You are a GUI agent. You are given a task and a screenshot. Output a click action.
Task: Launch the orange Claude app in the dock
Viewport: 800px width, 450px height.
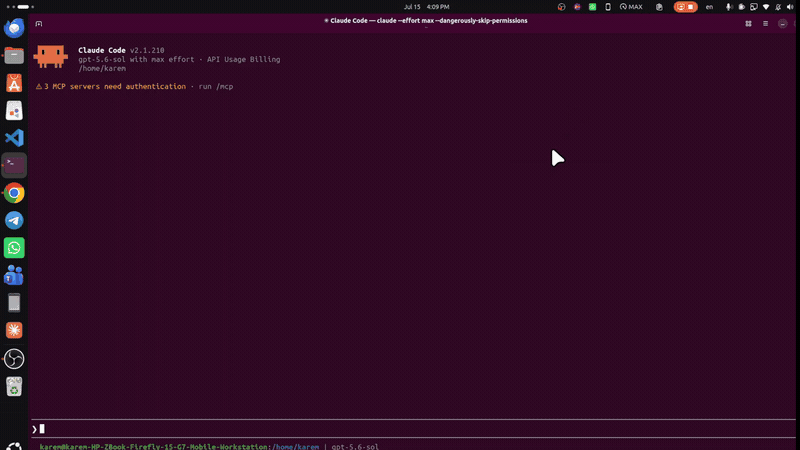pyautogui.click(x=14, y=331)
